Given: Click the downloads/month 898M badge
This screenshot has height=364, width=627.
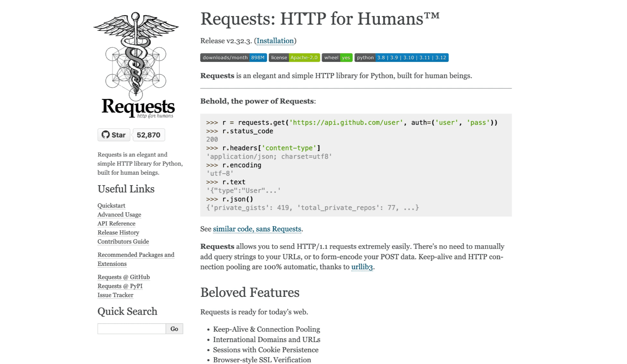Looking at the screenshot, I should point(233,58).
